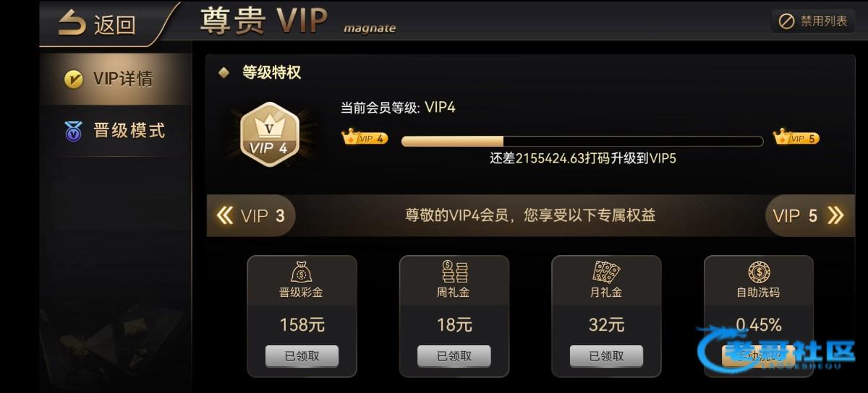Tap the VIP 5 crown badge right of progress bar
Image resolution: width=868 pixels, height=393 pixels.
[x=796, y=138]
